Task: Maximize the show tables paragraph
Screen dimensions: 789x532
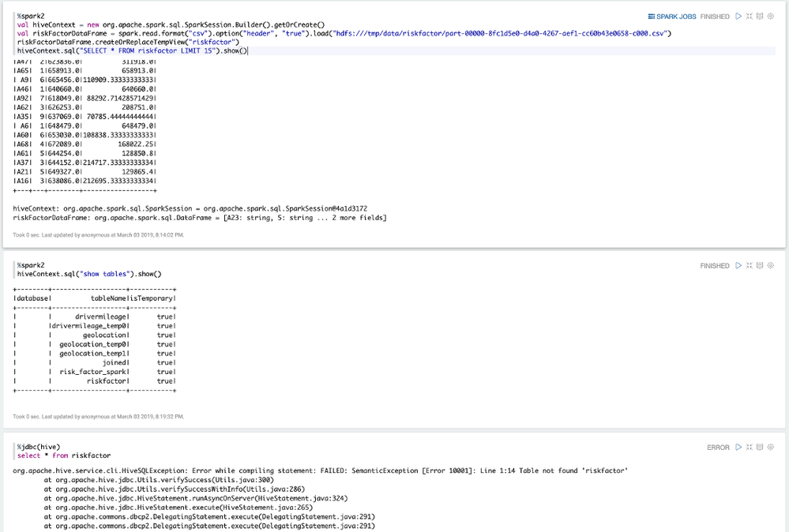Action: (x=748, y=266)
